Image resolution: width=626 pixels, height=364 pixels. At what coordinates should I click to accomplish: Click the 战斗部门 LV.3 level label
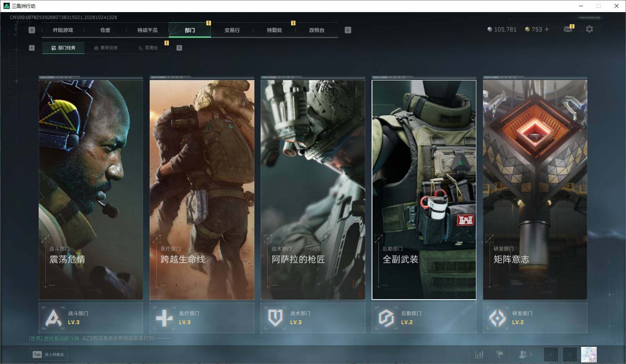[74, 322]
